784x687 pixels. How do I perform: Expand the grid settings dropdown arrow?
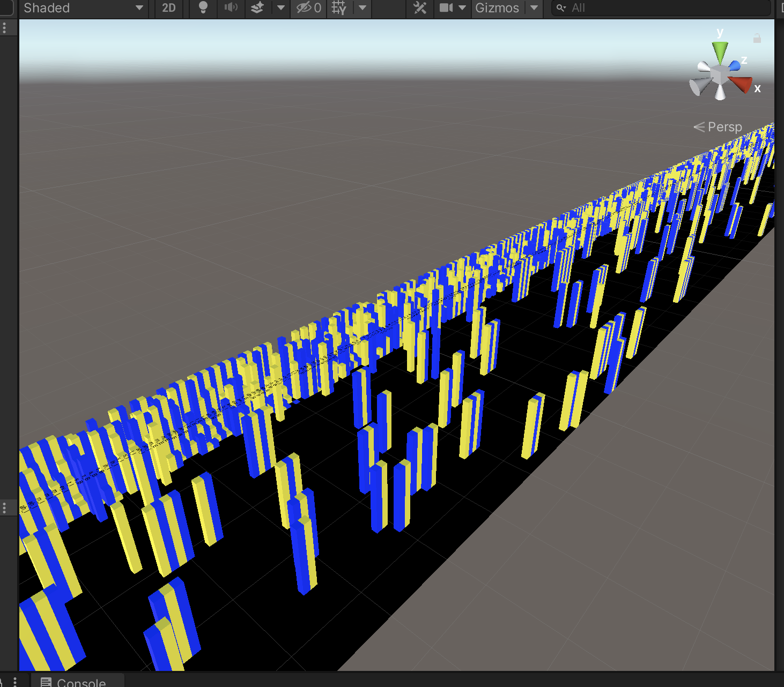363,8
